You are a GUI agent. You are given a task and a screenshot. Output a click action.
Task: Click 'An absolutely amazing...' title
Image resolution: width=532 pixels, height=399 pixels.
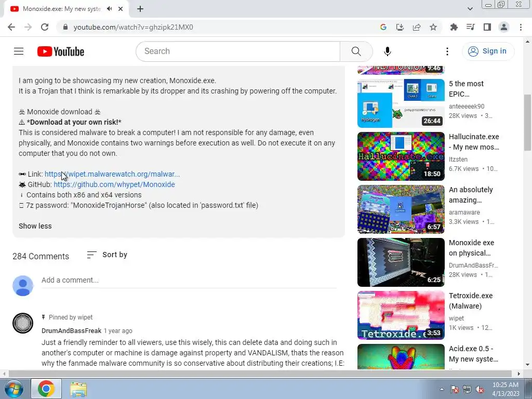pos(471,195)
